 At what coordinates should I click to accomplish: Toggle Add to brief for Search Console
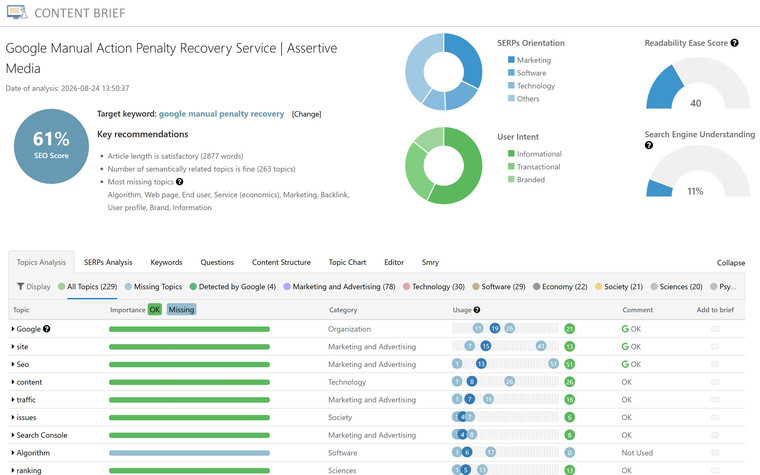(715, 435)
